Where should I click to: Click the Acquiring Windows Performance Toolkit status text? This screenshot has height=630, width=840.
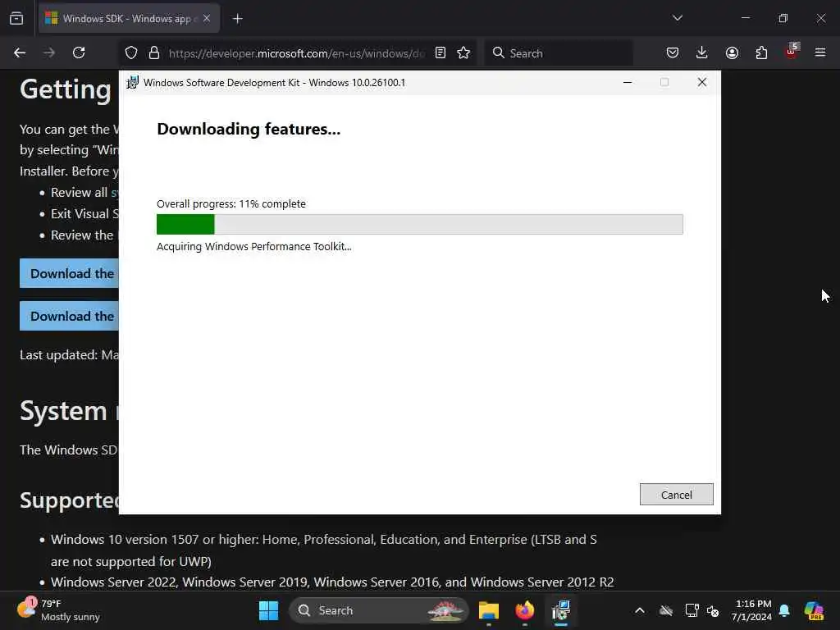click(x=254, y=246)
